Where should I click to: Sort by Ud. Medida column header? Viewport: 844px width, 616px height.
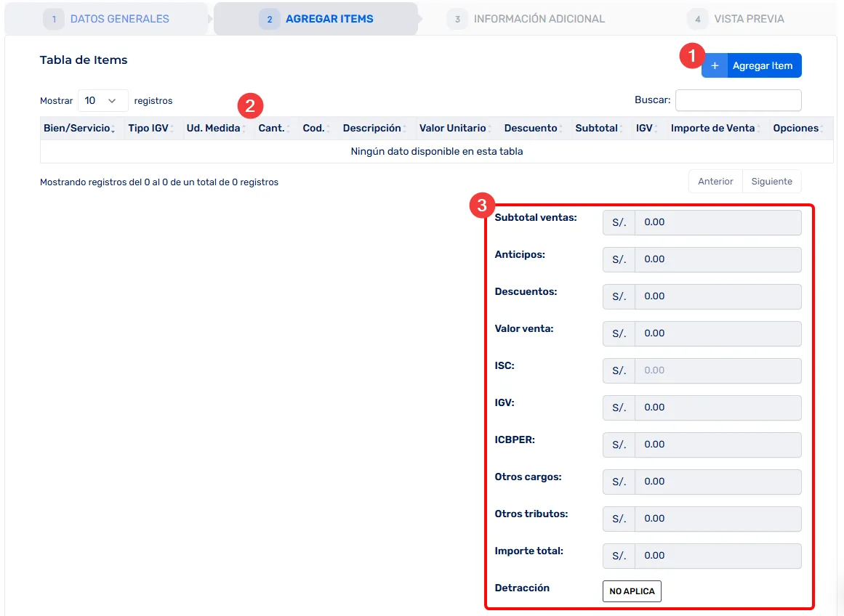point(213,128)
